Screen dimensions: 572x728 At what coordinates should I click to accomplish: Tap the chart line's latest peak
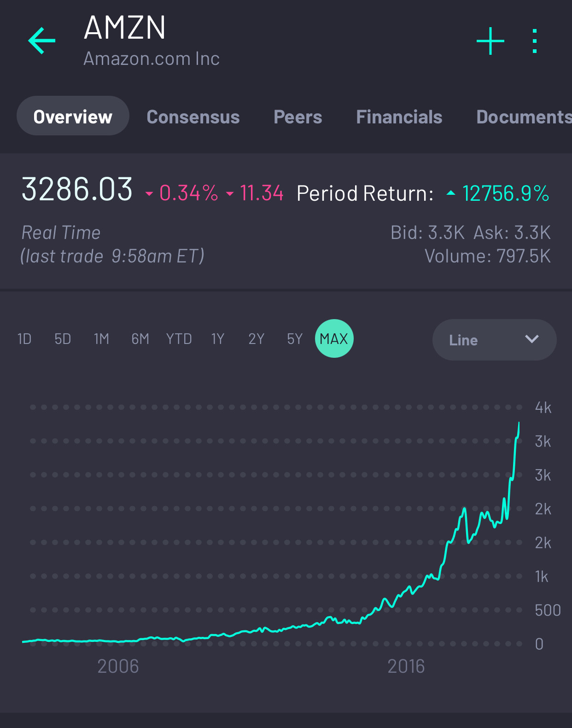pos(519,424)
